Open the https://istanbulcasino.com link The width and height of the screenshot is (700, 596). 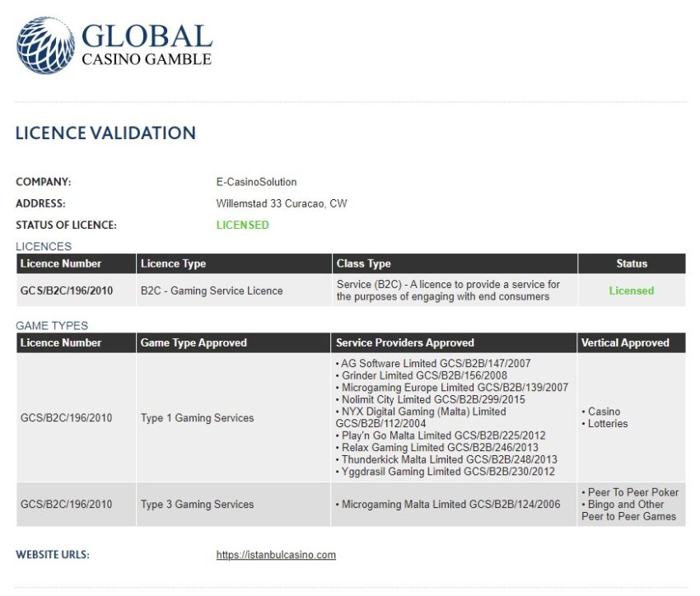[275, 555]
